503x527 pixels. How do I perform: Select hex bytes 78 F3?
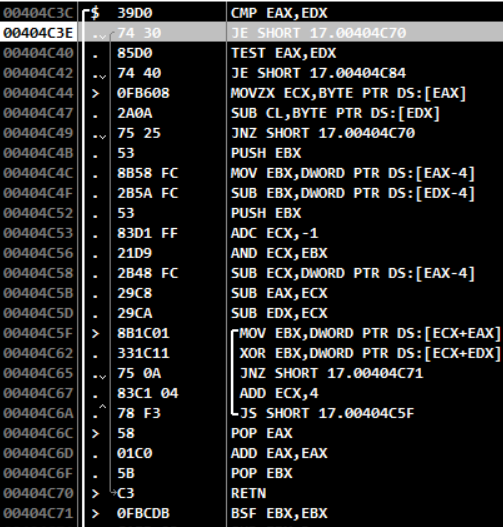tap(139, 413)
